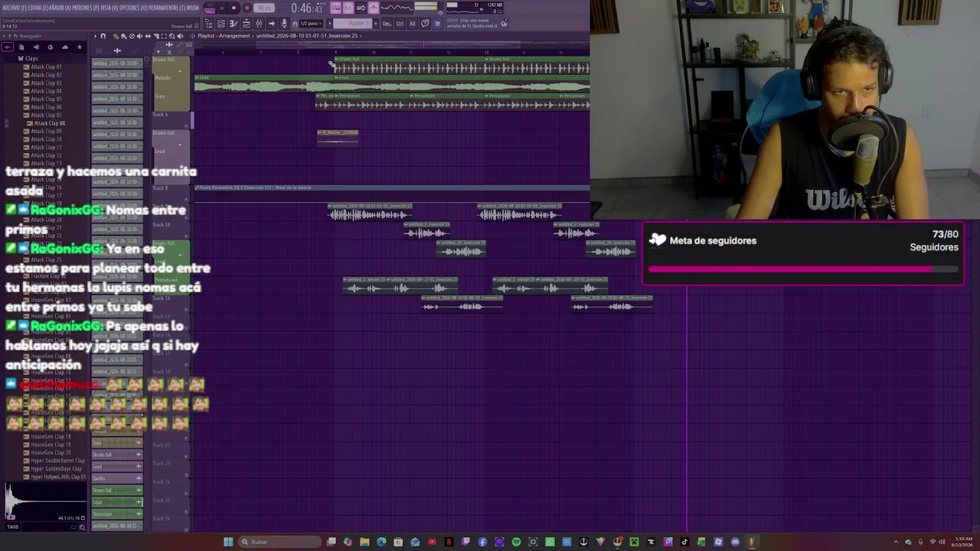Show hidden icons in system tray

point(897,542)
